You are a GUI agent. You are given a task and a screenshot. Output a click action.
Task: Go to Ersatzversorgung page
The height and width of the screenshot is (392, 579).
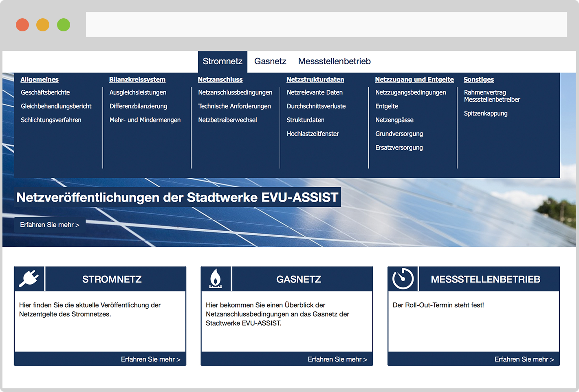point(399,148)
